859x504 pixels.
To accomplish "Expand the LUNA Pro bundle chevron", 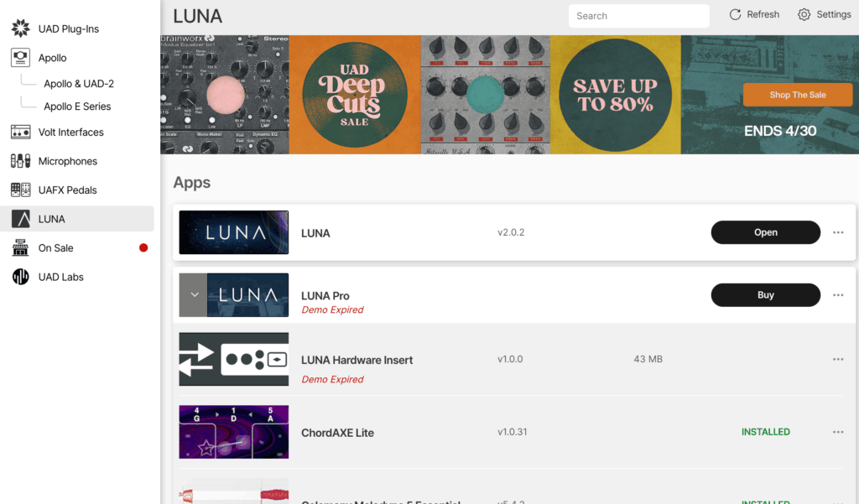I will pos(194,294).
